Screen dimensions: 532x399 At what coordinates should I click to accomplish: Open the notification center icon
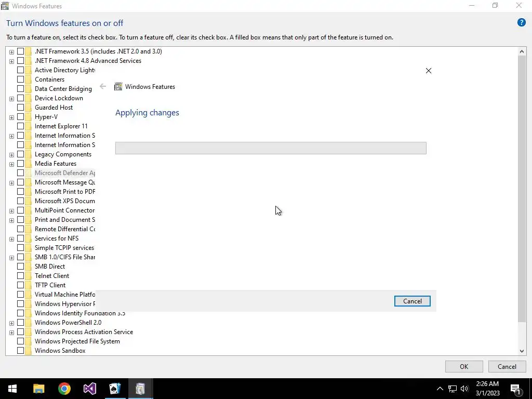(x=516, y=389)
